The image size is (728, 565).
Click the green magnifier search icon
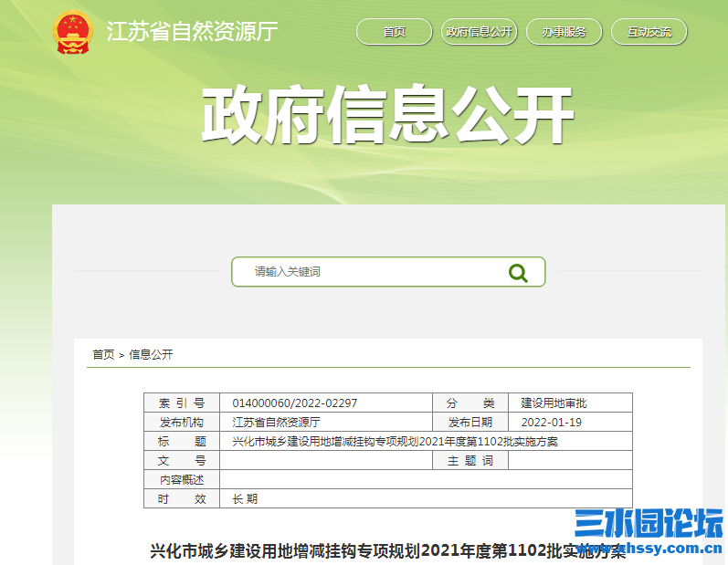coord(518,273)
